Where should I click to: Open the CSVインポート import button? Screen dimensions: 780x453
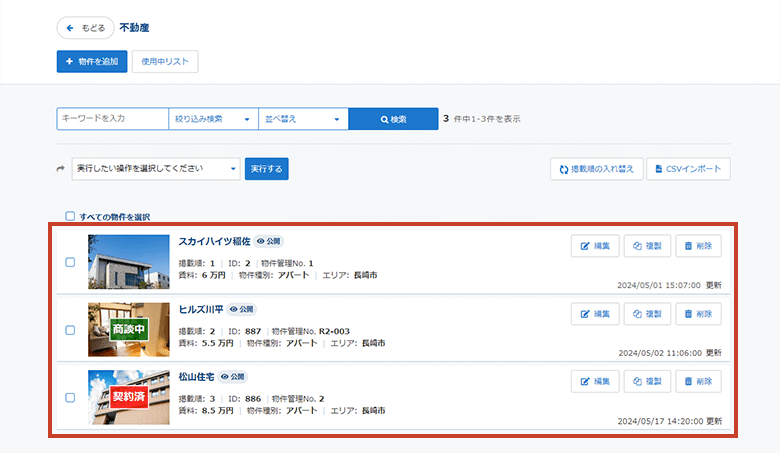pos(688,170)
